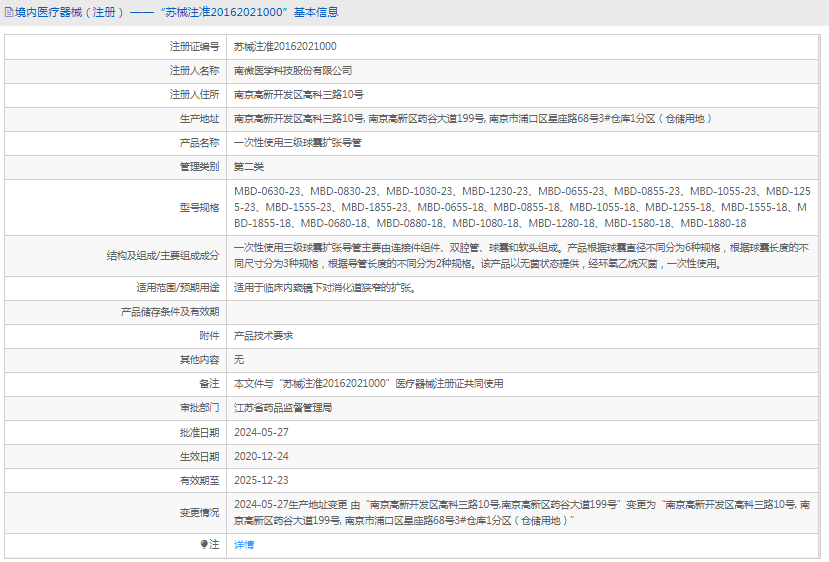Select product name 一次性使用三级球囊扩张导管
The image size is (829, 562).
(298, 143)
